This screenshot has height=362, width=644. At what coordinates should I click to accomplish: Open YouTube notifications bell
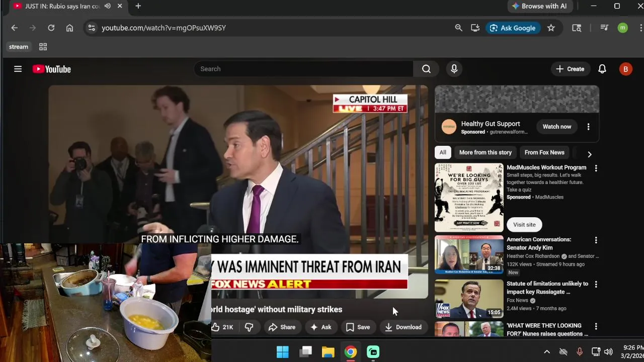[x=602, y=69]
